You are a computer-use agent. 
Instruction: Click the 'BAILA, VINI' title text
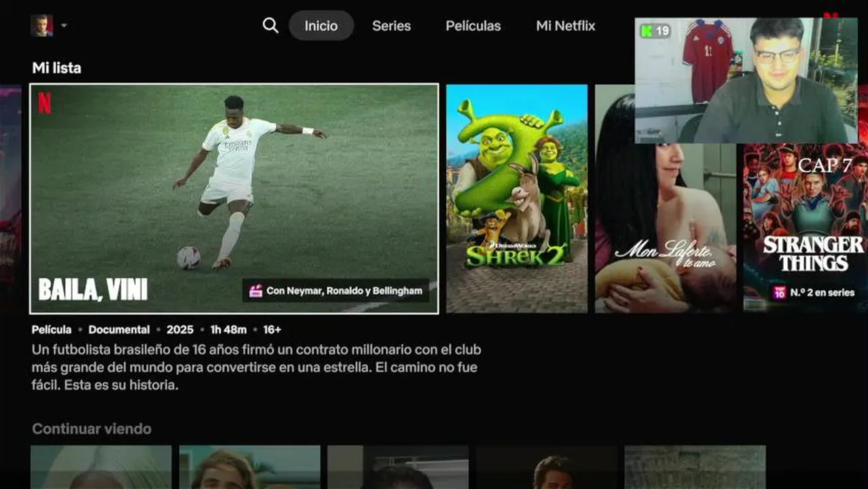click(x=93, y=290)
